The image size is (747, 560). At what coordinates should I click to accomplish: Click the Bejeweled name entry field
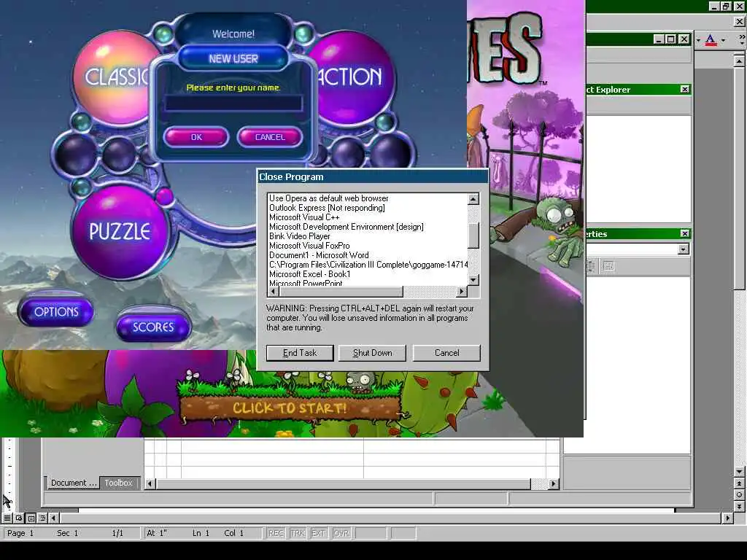(233, 104)
